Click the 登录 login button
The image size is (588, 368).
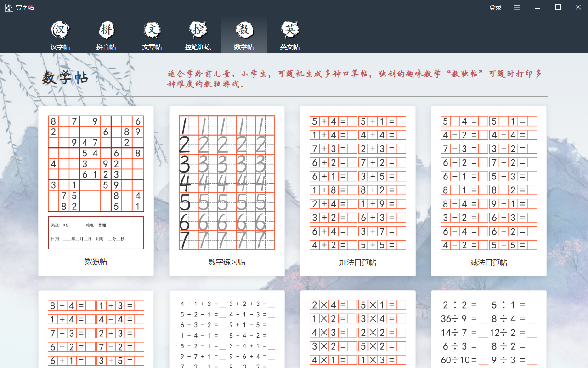click(495, 7)
